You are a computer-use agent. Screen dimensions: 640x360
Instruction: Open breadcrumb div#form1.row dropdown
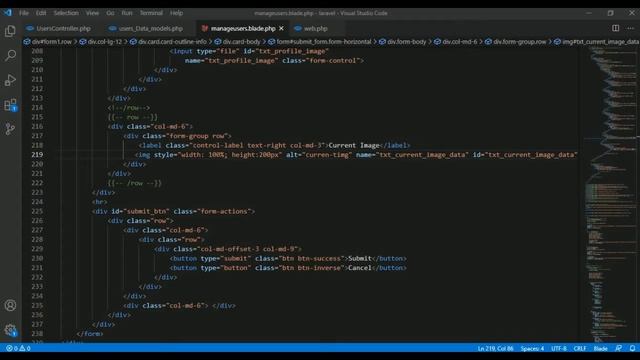(47, 42)
